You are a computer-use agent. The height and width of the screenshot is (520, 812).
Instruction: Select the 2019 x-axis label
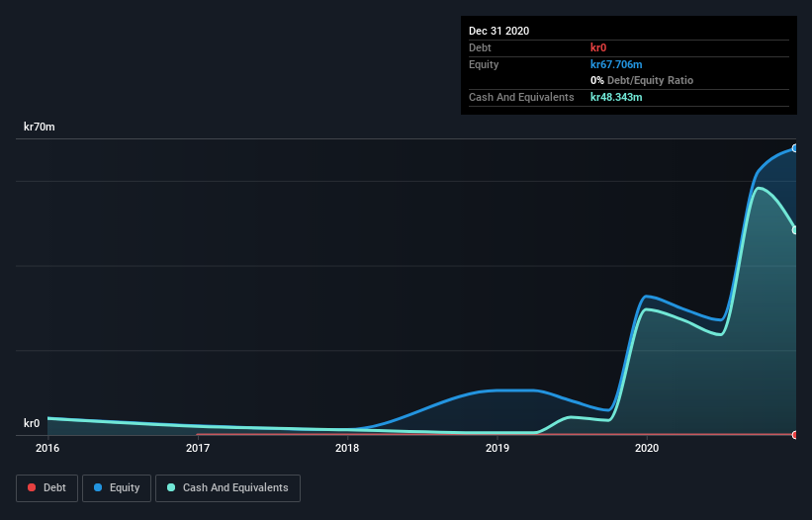(497, 448)
